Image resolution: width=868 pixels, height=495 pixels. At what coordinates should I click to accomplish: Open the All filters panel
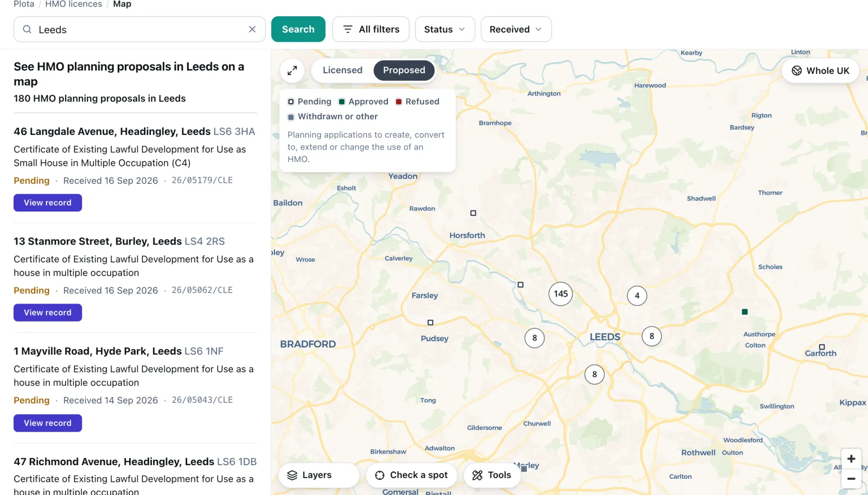pos(371,29)
